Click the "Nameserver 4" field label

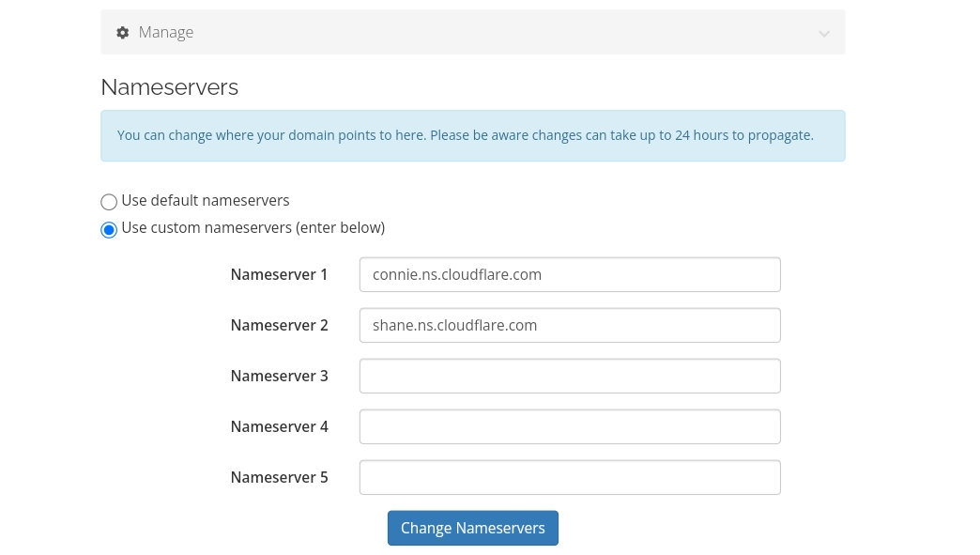pos(279,427)
